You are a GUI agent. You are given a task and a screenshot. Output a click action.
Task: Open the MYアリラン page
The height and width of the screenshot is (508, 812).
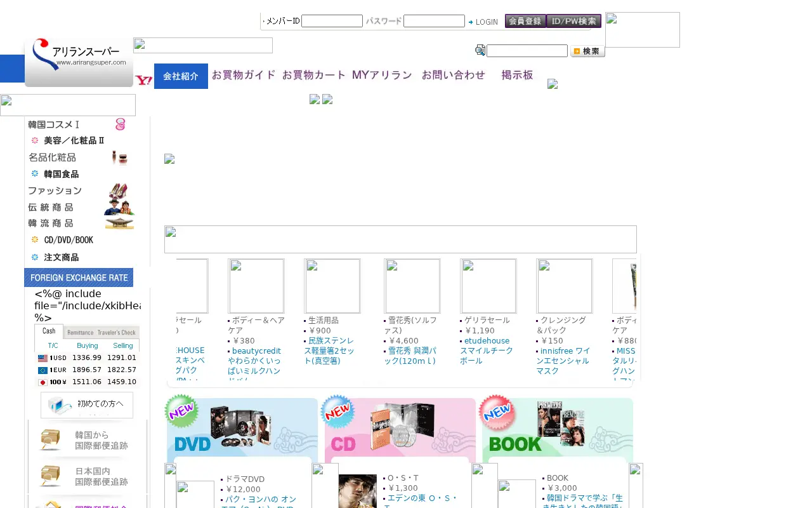pos(382,75)
